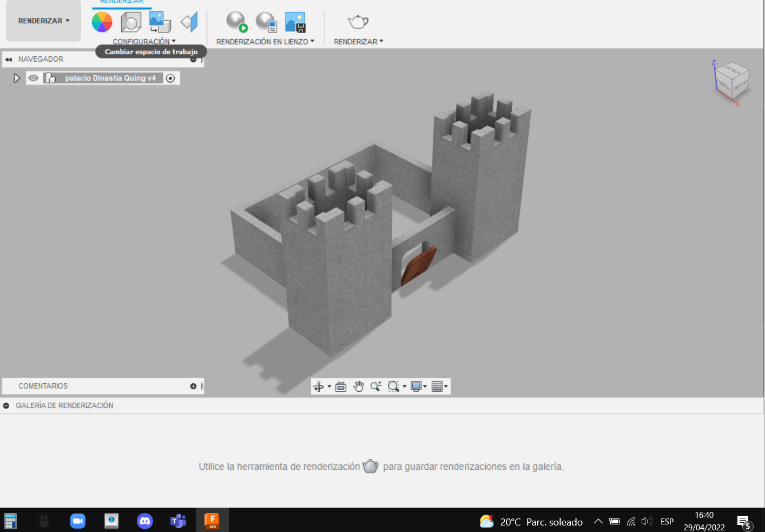Expand RENDERIZACIÓN EN LIENZO dropdown

pyautogui.click(x=265, y=42)
